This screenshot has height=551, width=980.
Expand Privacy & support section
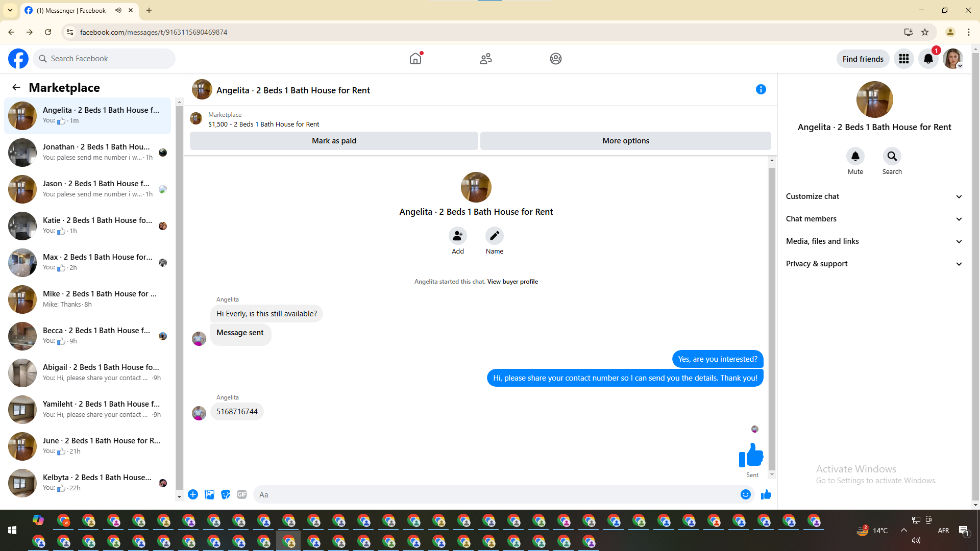click(874, 264)
